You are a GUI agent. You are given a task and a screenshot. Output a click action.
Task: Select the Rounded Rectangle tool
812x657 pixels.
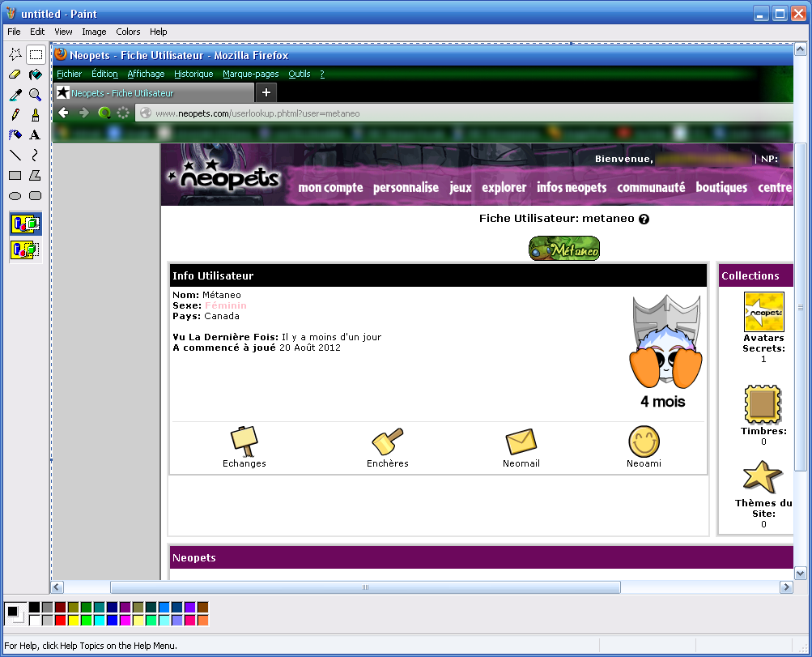coord(35,195)
